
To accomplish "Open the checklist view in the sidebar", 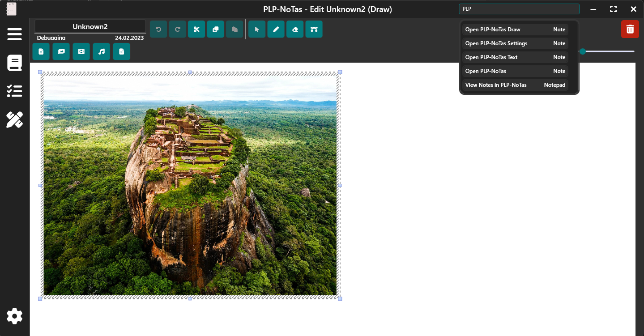I will 14,91.
